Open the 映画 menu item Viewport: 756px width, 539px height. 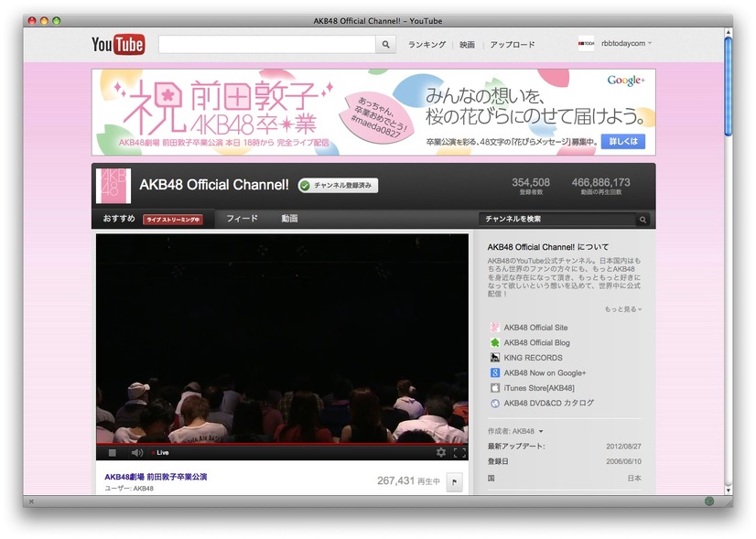(467, 44)
